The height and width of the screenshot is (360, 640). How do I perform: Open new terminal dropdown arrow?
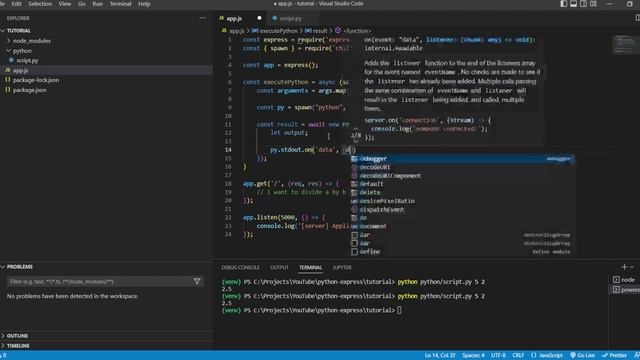click(x=632, y=267)
